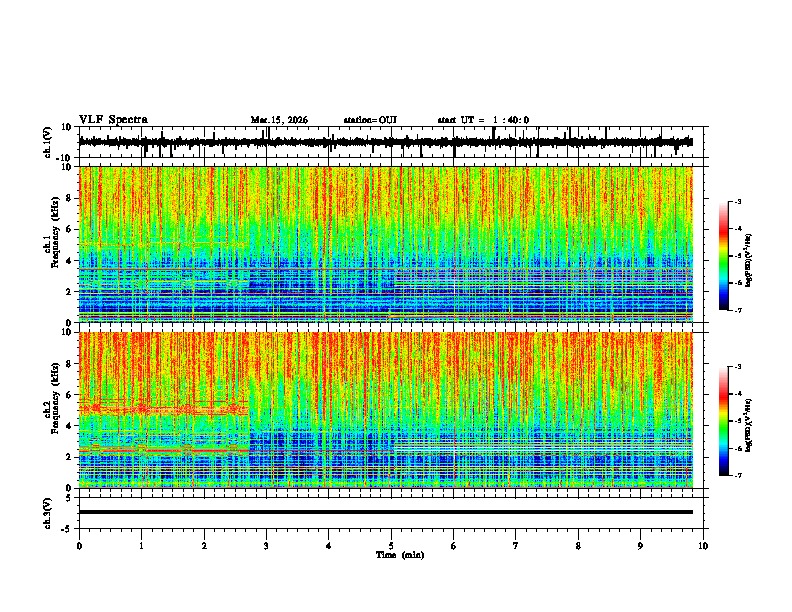This screenshot has width=792, height=612.
Task: Click the time axis tick label "9"
Action: pyautogui.click(x=640, y=546)
